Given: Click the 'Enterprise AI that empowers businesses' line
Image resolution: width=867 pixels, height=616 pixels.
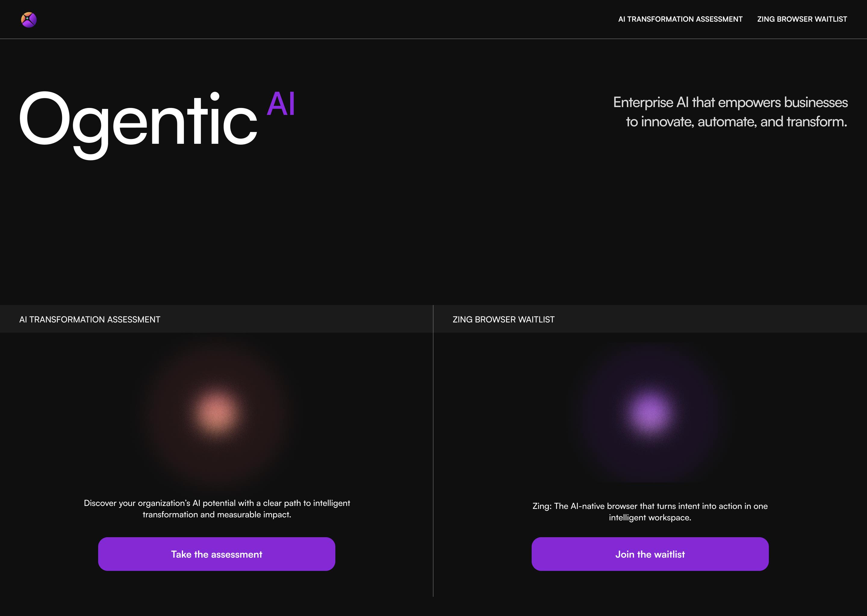Looking at the screenshot, I should click(730, 102).
